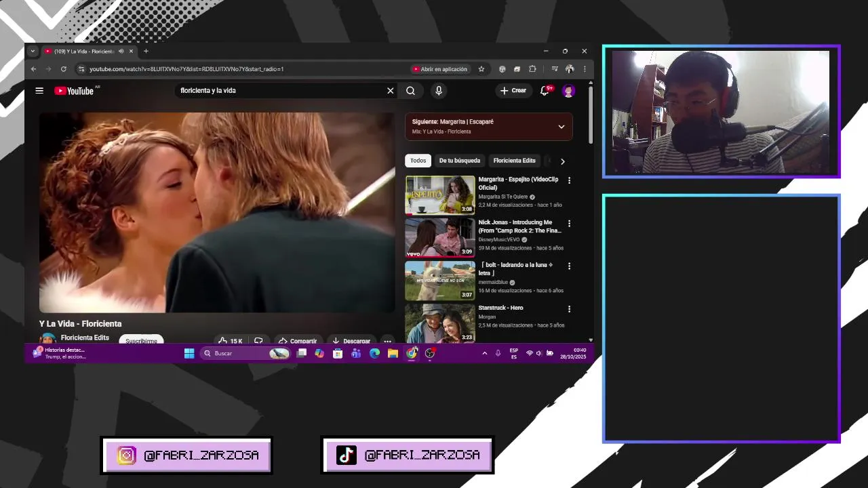Image resolution: width=868 pixels, height=488 pixels.
Task: Reload the page in Chrome
Action: point(64,69)
